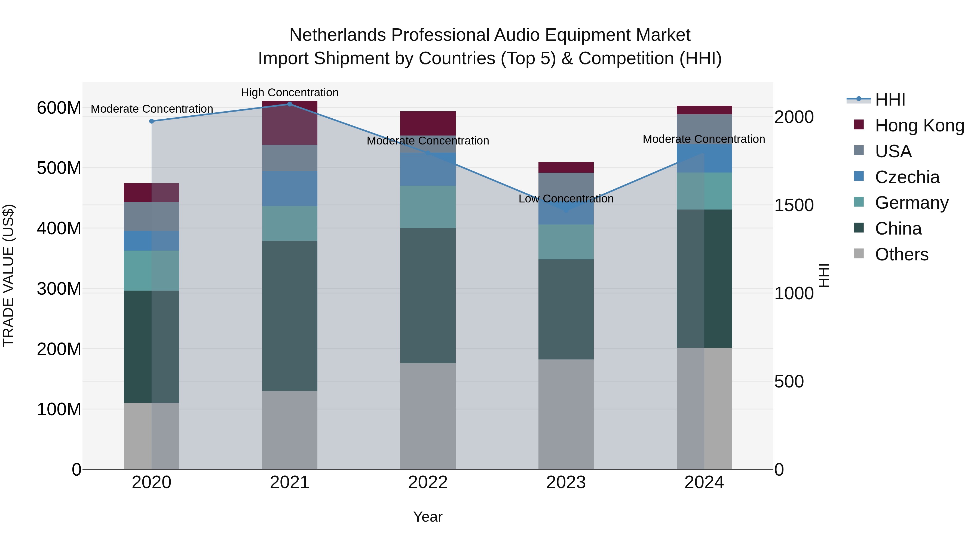Toggle Germany series in the legend
Screen dimensions: 980x551
click(x=901, y=202)
